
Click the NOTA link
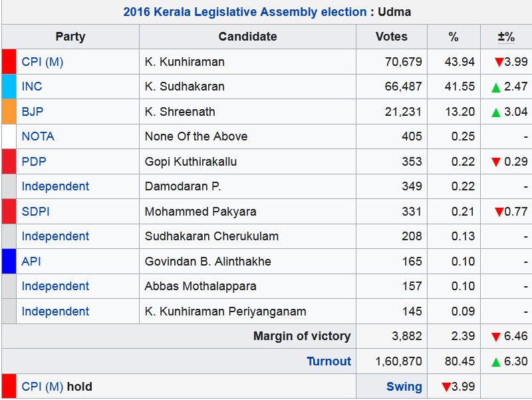38,136
